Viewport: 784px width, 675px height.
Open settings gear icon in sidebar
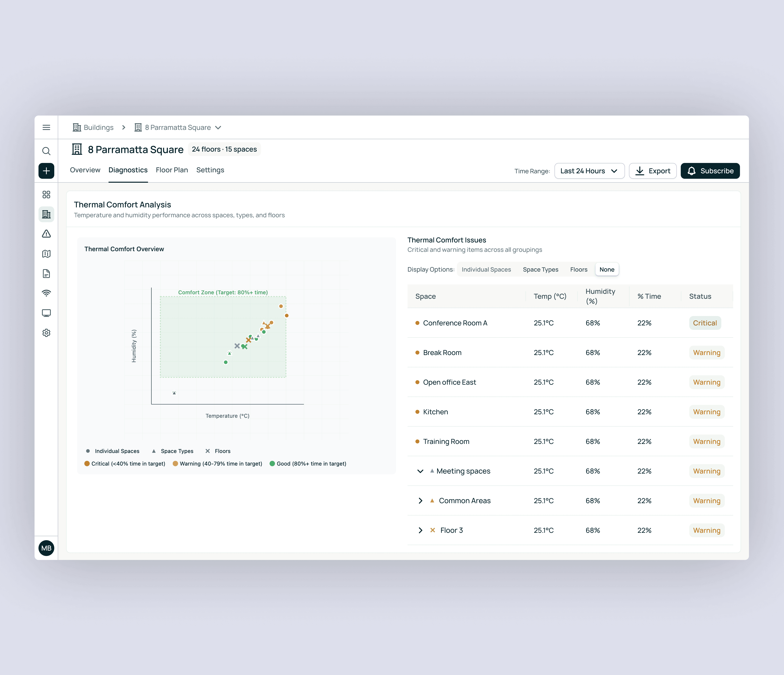[x=46, y=333]
